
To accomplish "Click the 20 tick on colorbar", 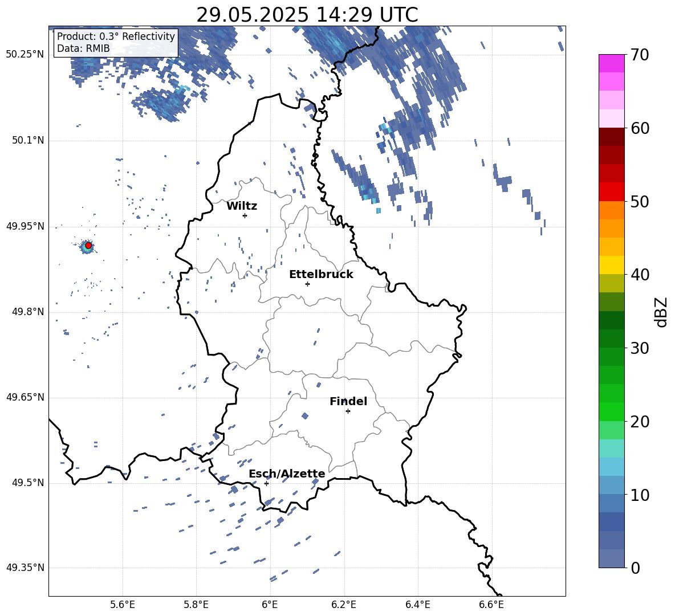I will coord(640,422).
